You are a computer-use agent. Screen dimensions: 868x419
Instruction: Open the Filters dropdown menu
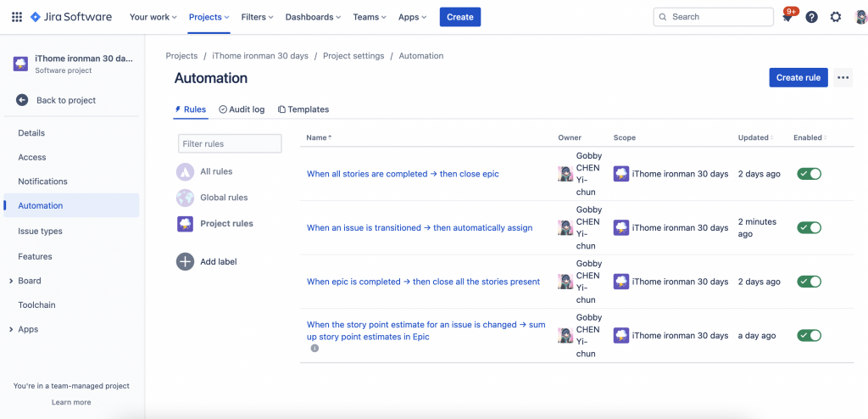(258, 17)
